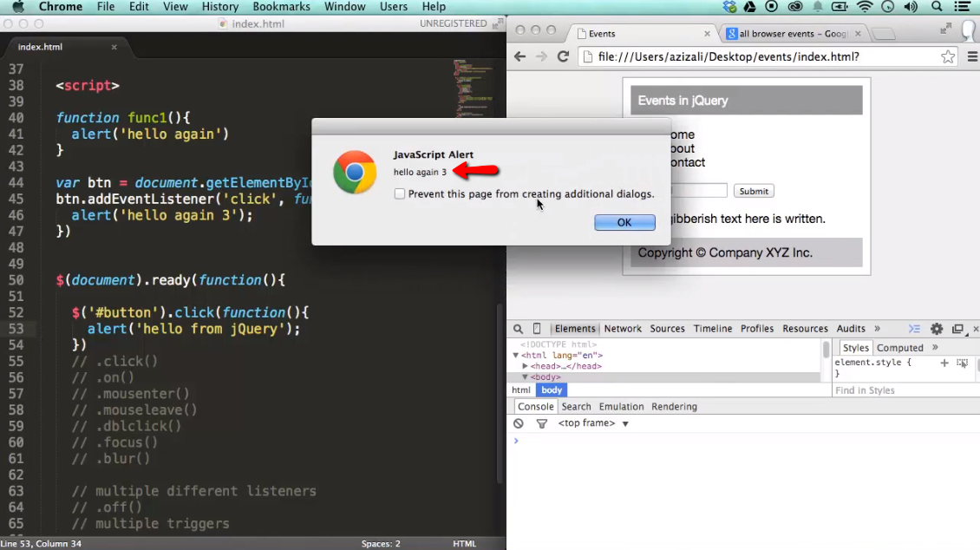Image resolution: width=980 pixels, height=550 pixels.
Task: Switch to the Network tab in DevTools
Action: tap(623, 329)
